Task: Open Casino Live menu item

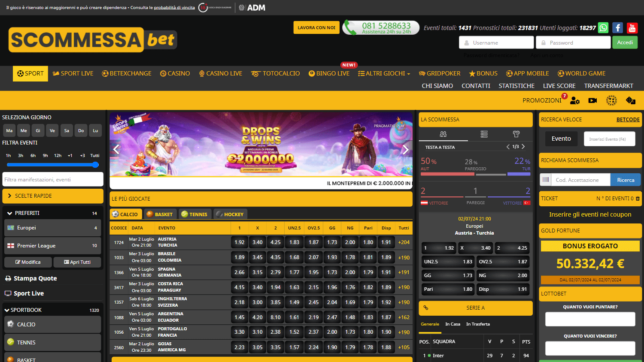Action: point(221,73)
